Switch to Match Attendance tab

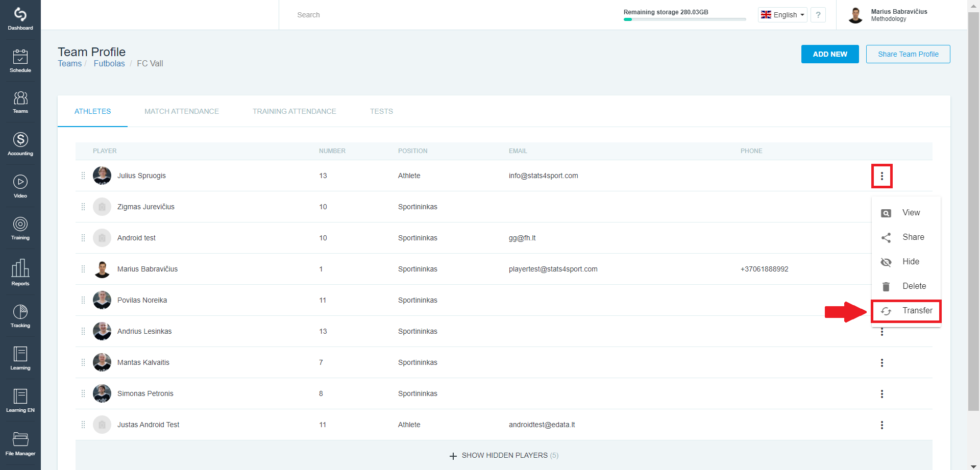coord(182,111)
